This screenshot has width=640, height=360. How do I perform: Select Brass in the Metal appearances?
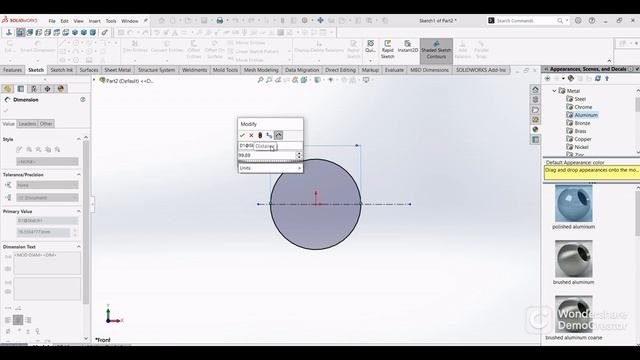[580, 131]
